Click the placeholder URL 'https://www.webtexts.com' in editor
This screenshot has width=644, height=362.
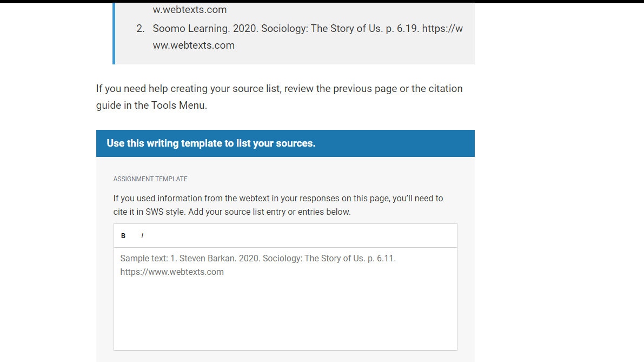point(172,272)
